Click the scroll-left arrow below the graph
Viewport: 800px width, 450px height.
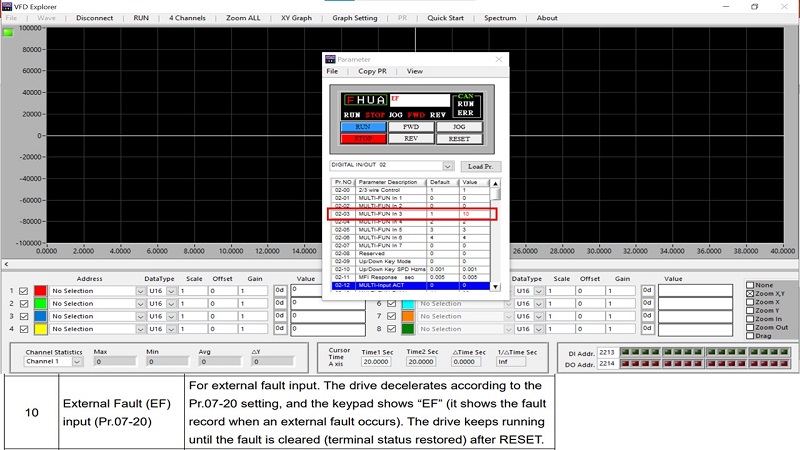[6, 264]
